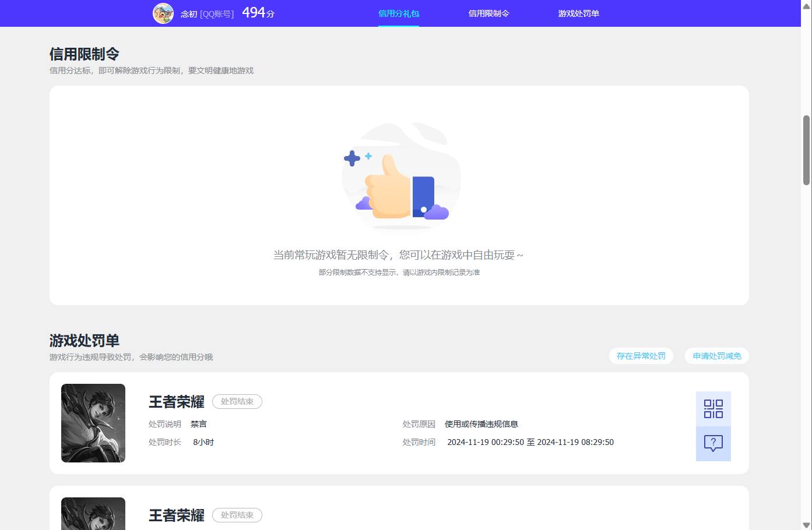
Task: Open the first 王者荣耀 game thumbnail
Action: coord(93,423)
